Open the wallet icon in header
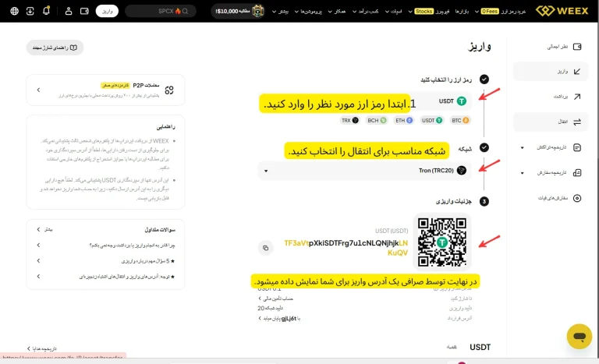 tap(84, 11)
